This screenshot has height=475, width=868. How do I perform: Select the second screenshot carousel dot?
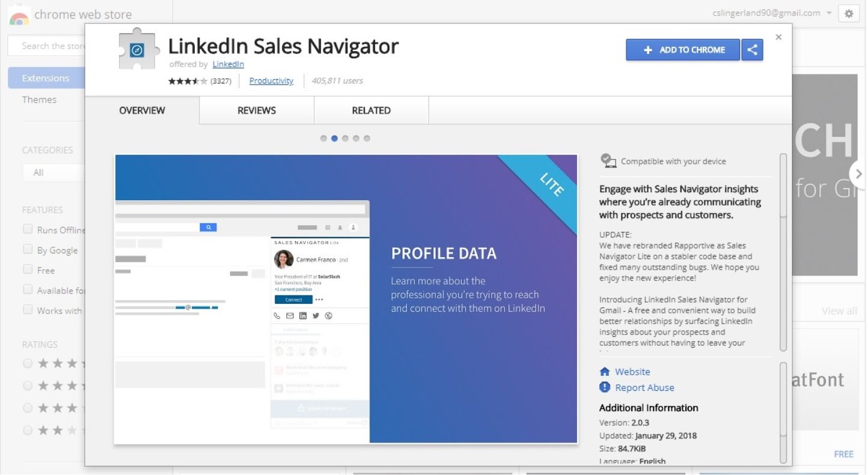[x=334, y=138]
